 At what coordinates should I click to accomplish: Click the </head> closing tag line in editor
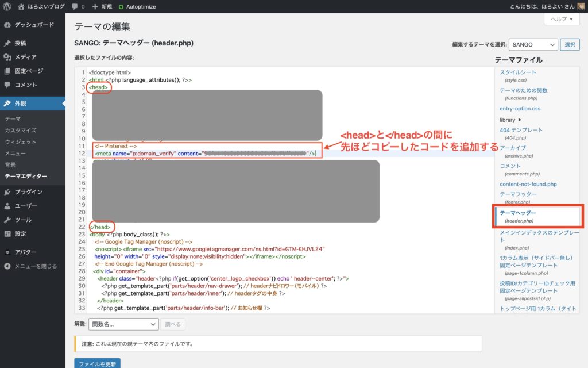pyautogui.click(x=100, y=227)
